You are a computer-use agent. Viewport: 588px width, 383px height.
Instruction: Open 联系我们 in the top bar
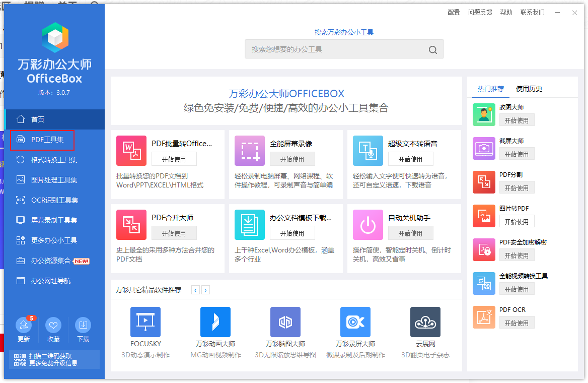click(533, 13)
